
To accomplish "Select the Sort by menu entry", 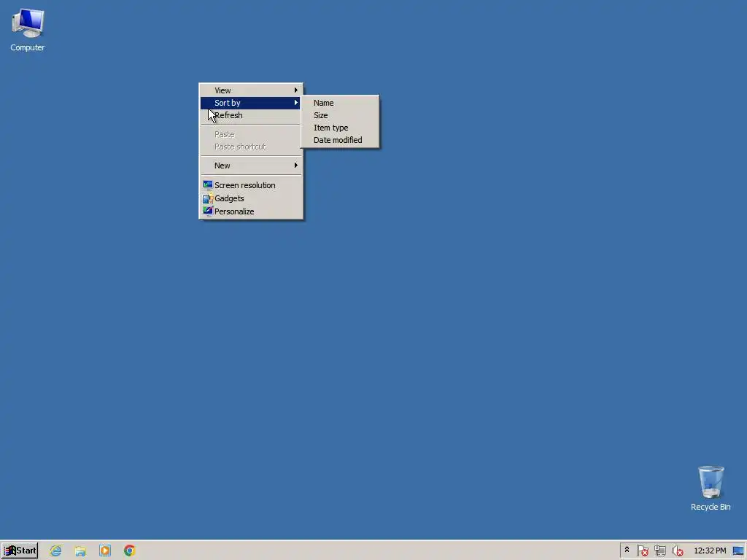I will (251, 103).
